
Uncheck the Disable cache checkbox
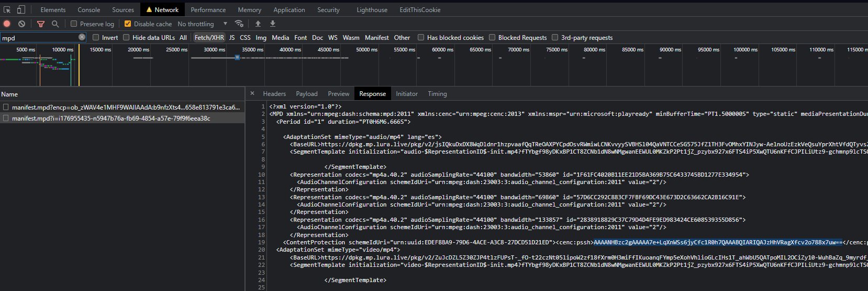click(x=128, y=24)
